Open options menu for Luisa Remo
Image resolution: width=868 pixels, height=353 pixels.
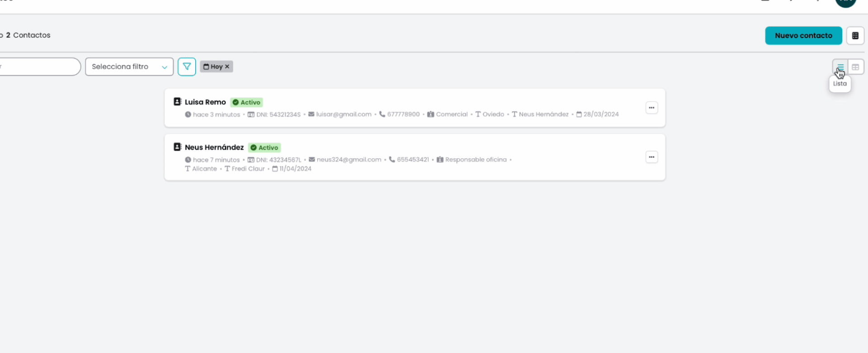coord(651,108)
